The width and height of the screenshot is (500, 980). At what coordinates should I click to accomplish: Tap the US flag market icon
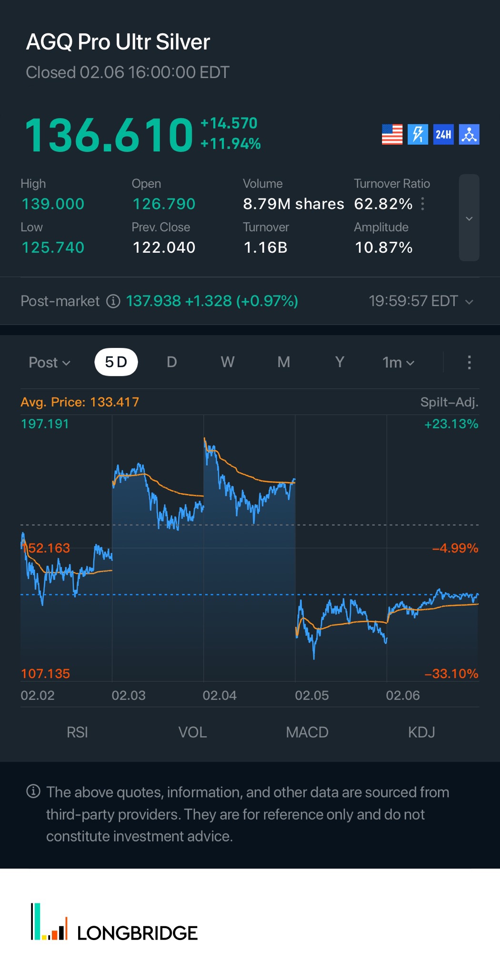392,135
